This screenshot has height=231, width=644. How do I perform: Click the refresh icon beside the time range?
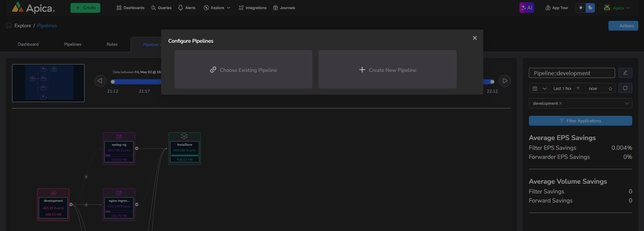[625, 88]
